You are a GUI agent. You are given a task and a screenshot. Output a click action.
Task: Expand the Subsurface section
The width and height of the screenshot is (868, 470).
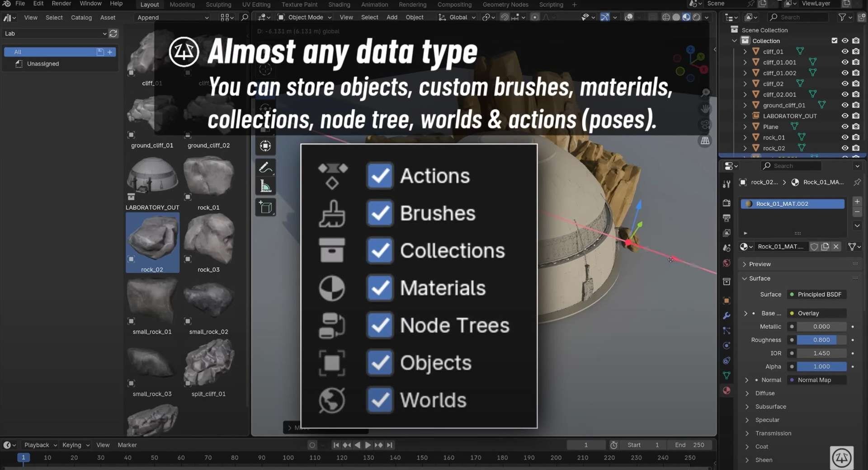tap(770, 407)
